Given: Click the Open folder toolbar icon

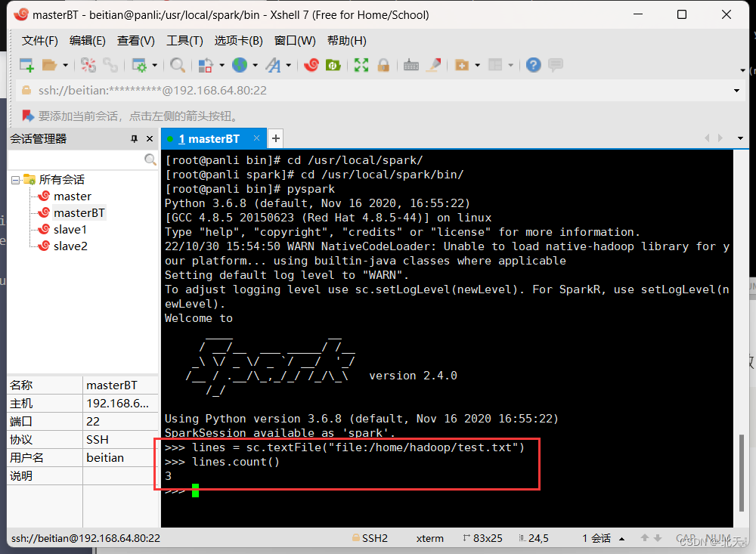Looking at the screenshot, I should pos(50,64).
